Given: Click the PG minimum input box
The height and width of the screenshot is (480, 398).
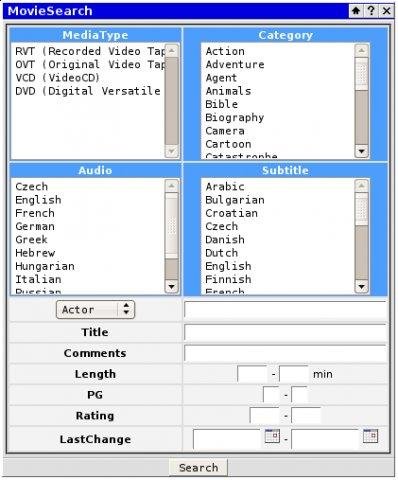Looking at the screenshot, I should 271,395.
